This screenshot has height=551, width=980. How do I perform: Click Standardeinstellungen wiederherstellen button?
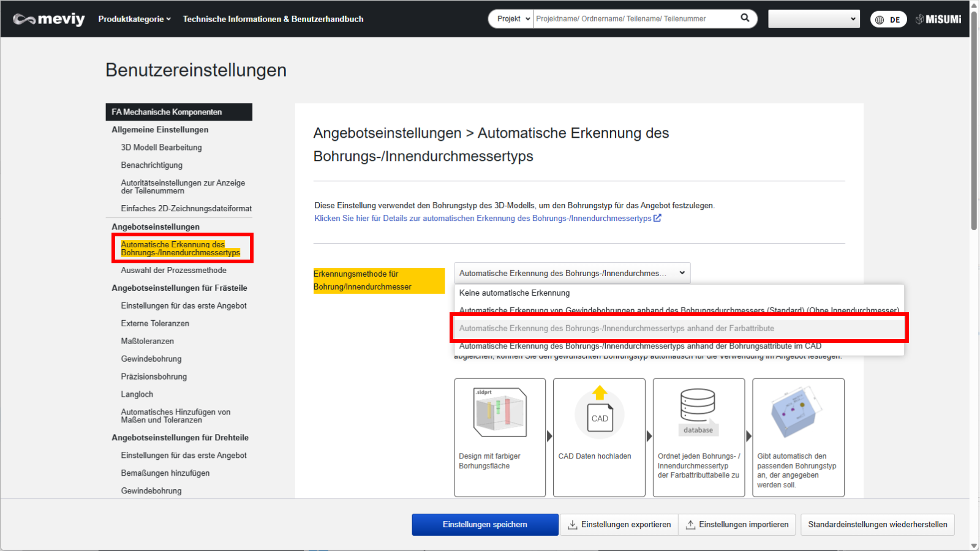(x=877, y=525)
